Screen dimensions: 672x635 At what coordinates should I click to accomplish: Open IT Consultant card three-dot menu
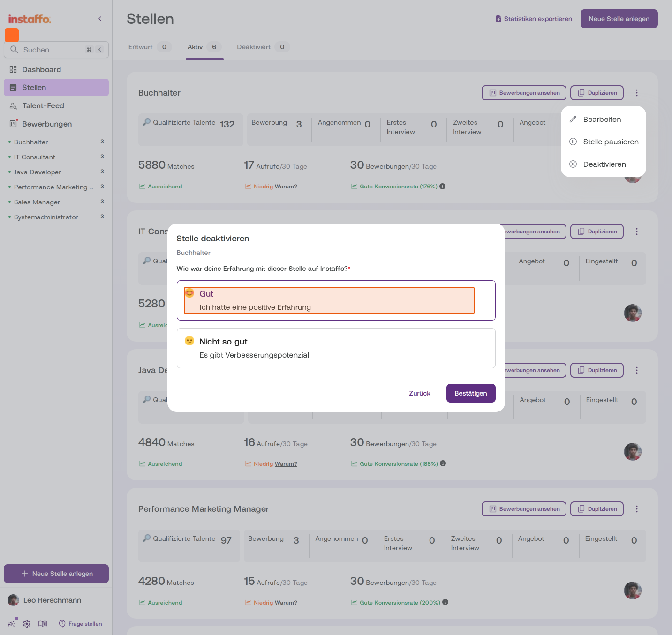[x=637, y=232]
